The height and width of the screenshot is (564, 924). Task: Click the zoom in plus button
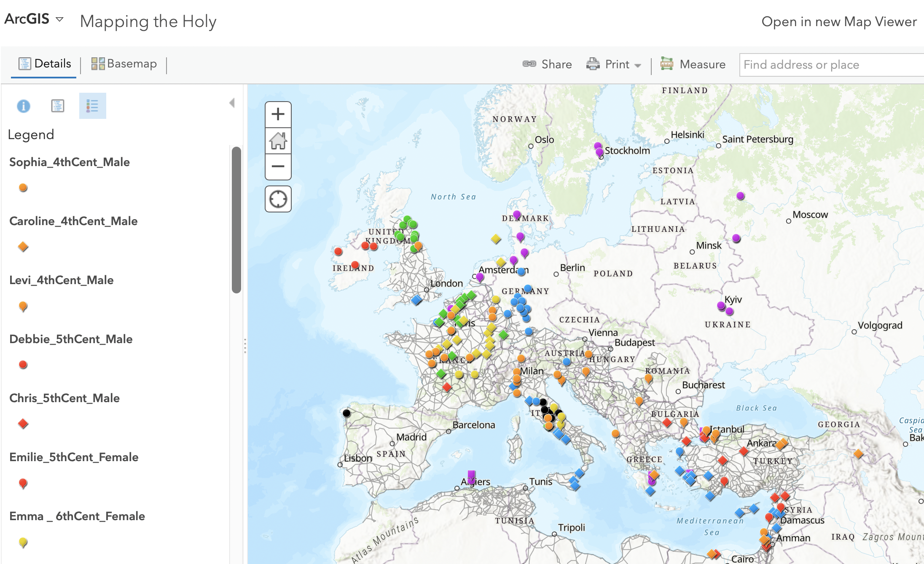(278, 114)
